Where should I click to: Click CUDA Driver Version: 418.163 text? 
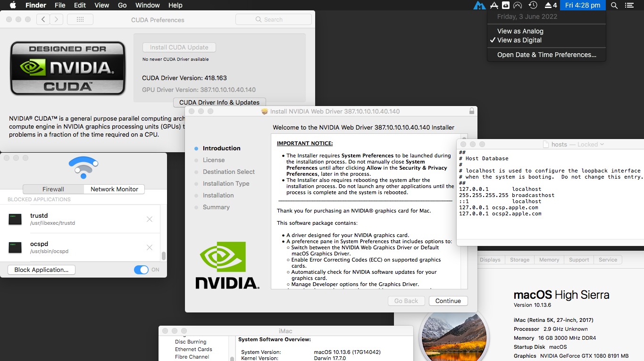click(184, 78)
